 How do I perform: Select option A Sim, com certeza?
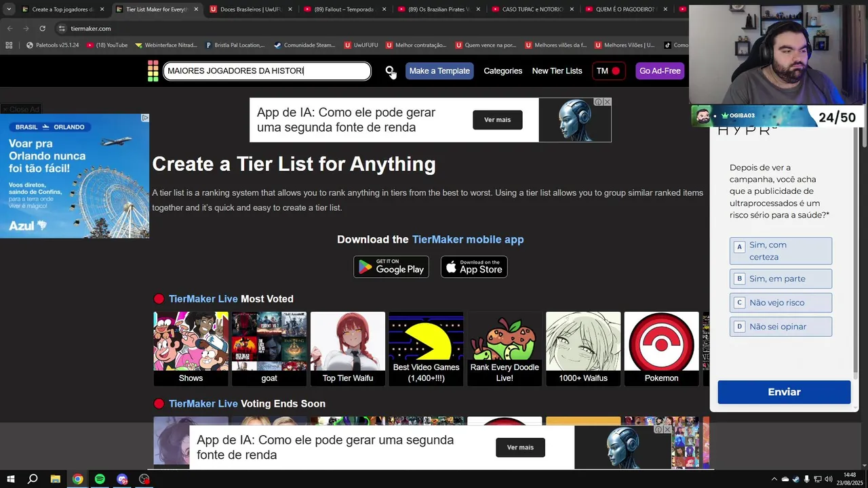[781, 251]
